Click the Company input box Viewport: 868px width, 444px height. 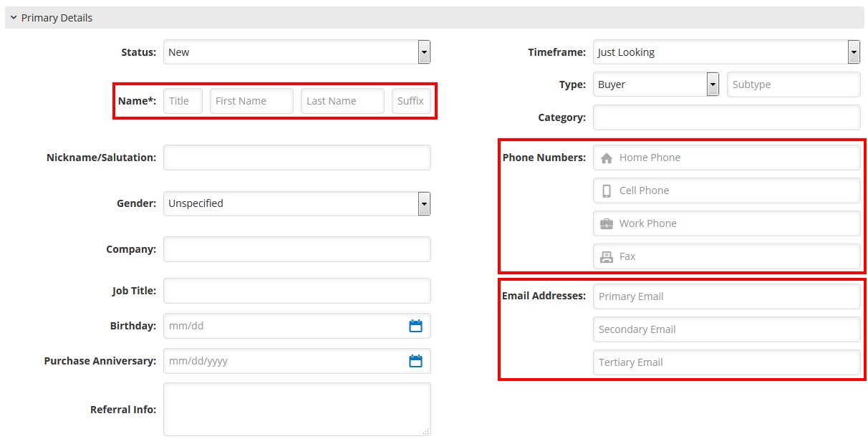tap(297, 249)
